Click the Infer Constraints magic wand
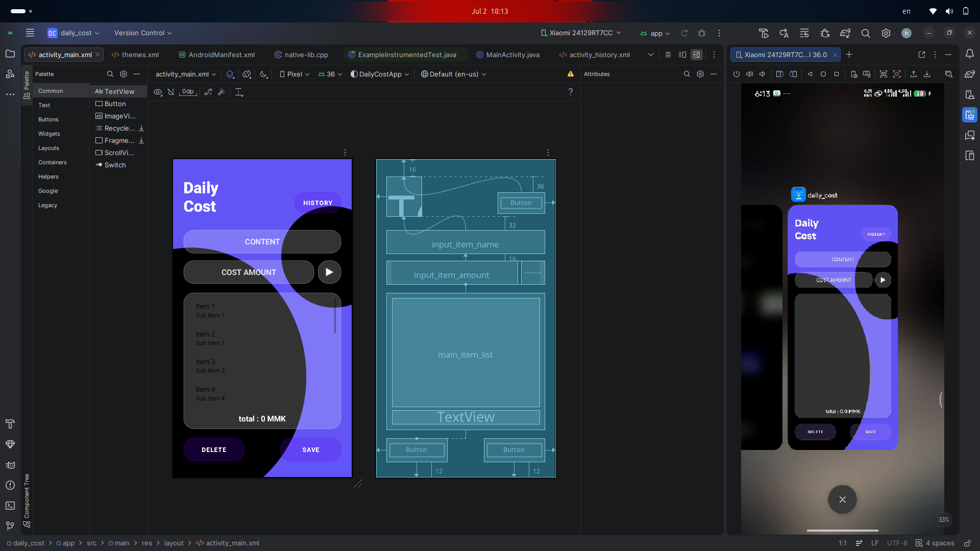 tap(222, 92)
